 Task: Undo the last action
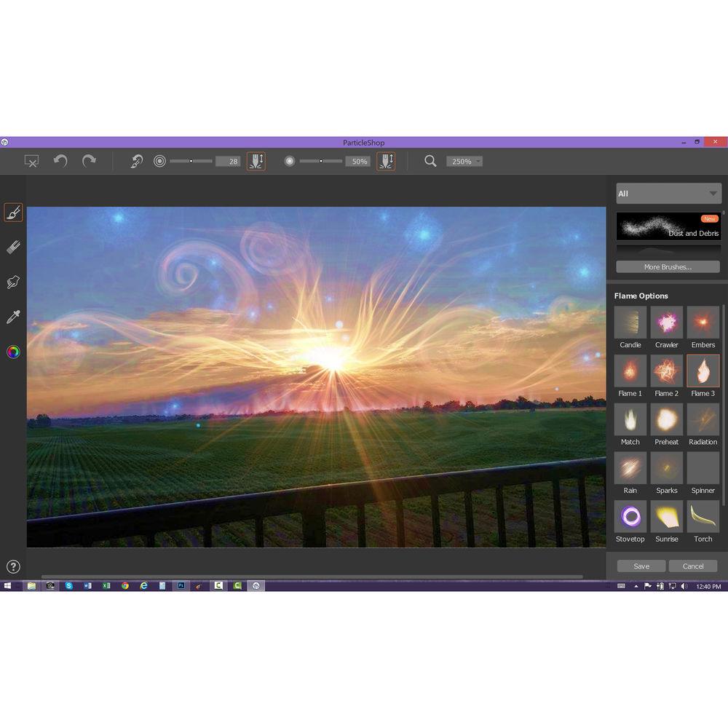point(60,161)
